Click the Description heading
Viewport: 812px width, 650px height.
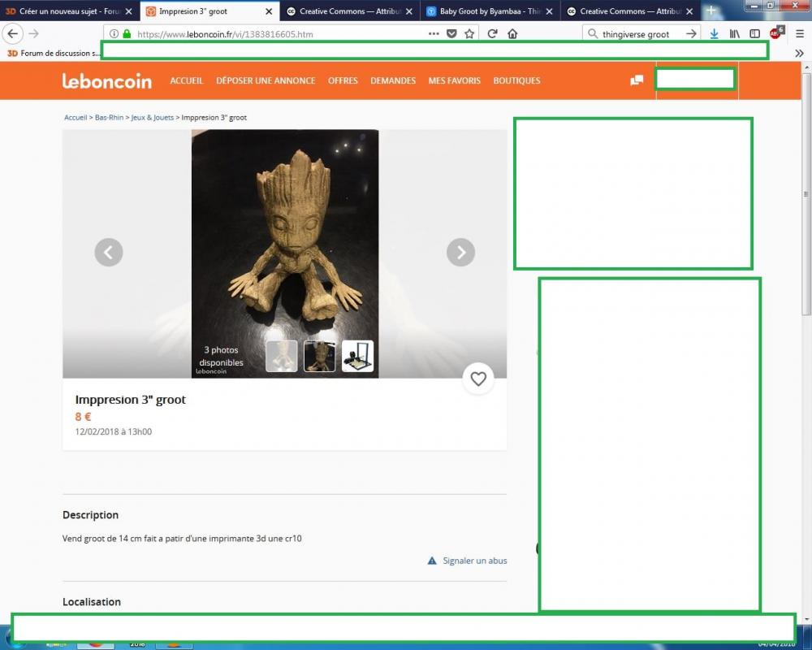[91, 515]
